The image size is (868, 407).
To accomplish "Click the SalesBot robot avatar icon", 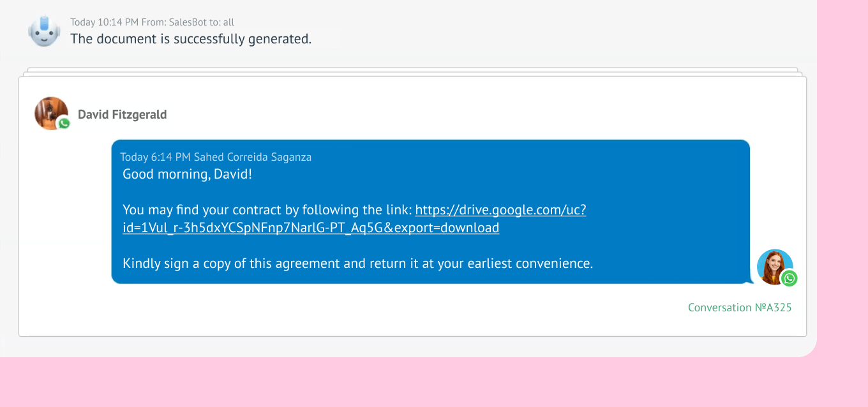I will coord(43,29).
